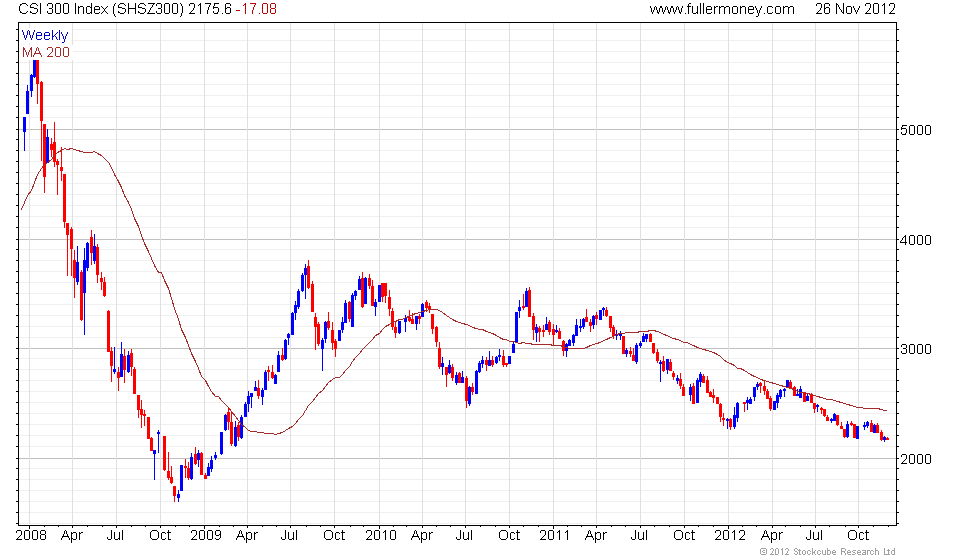Click the date 26 Nov 2012
Screen dimensions: 980x560
tap(855, 9)
